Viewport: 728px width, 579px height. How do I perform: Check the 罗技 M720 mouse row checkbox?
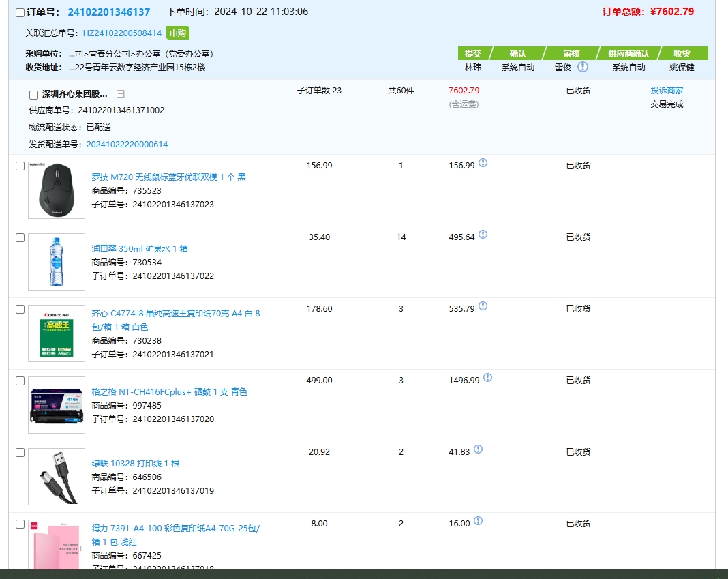(20, 166)
